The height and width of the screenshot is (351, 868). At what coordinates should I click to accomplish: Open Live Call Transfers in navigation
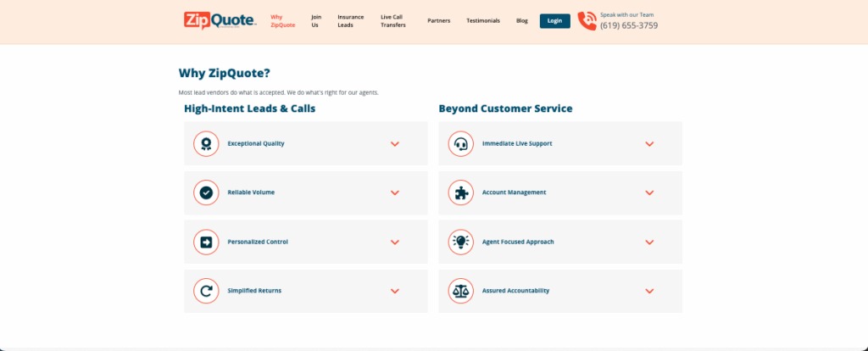click(393, 20)
